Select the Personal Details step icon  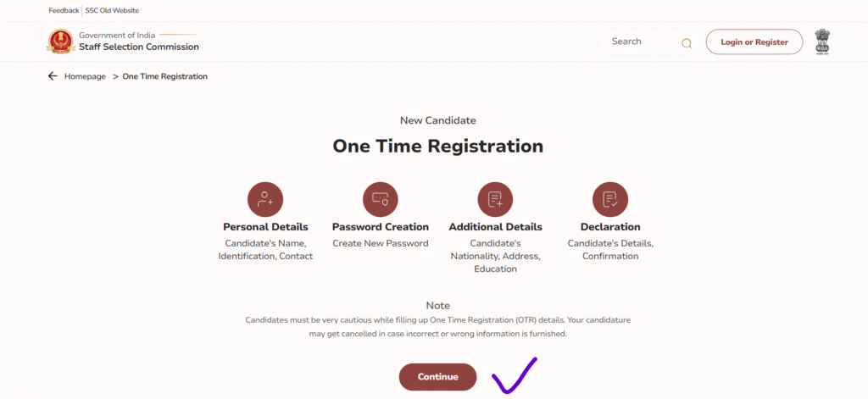coord(265,199)
